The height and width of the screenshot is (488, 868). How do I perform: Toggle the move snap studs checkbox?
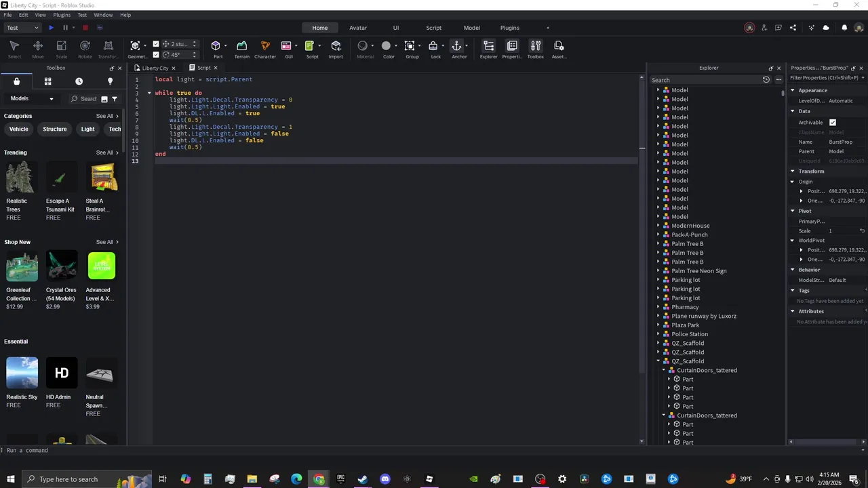point(156,44)
